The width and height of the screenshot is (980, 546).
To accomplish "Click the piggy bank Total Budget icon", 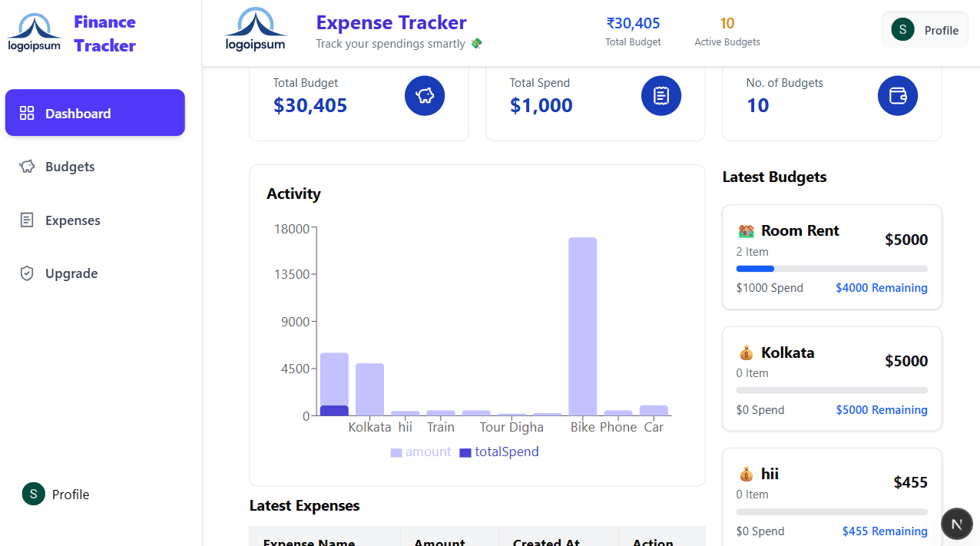I will 425,96.
